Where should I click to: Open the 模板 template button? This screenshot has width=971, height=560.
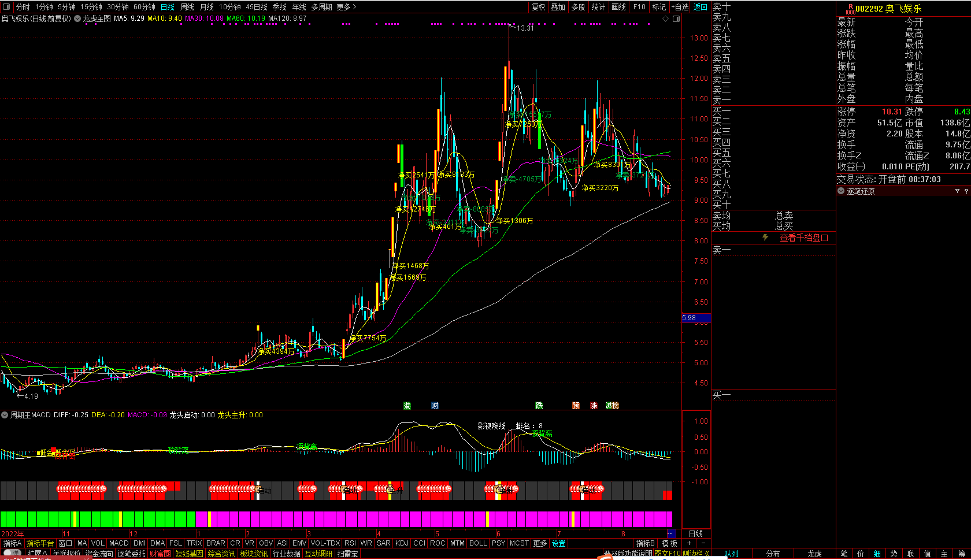(x=669, y=543)
